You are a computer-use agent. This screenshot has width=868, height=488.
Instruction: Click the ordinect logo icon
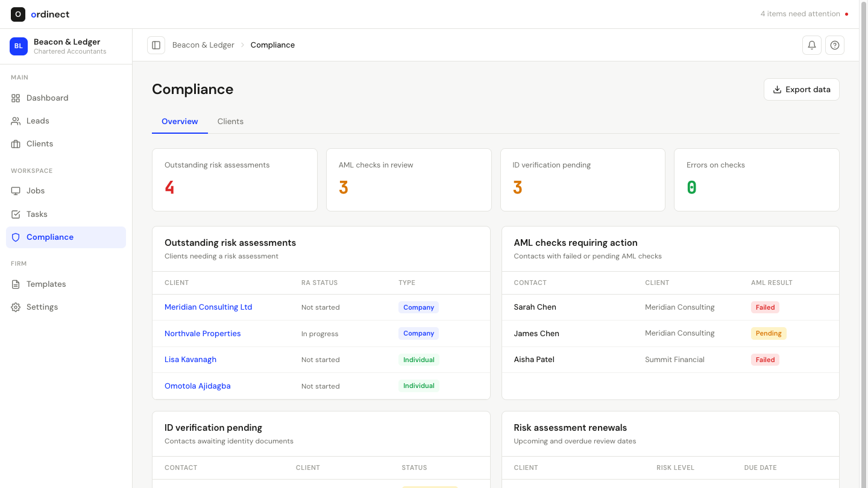click(18, 14)
